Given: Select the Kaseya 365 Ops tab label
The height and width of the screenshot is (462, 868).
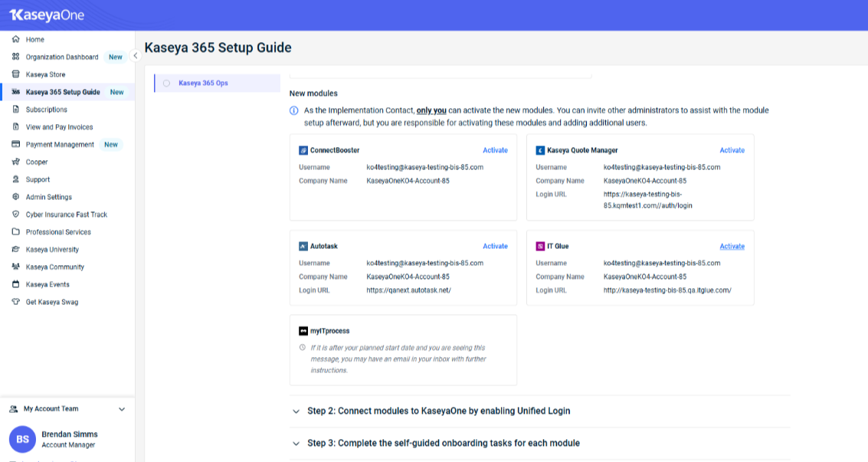Looking at the screenshot, I should pos(203,83).
